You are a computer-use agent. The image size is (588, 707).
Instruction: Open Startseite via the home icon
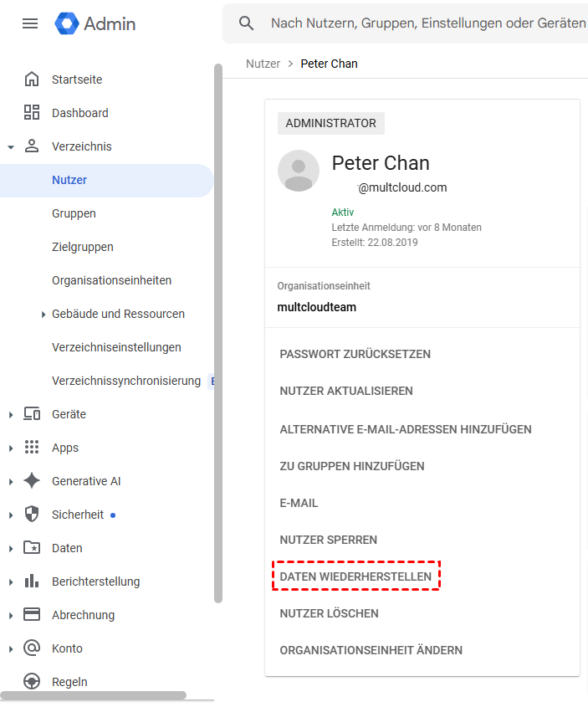(32, 79)
